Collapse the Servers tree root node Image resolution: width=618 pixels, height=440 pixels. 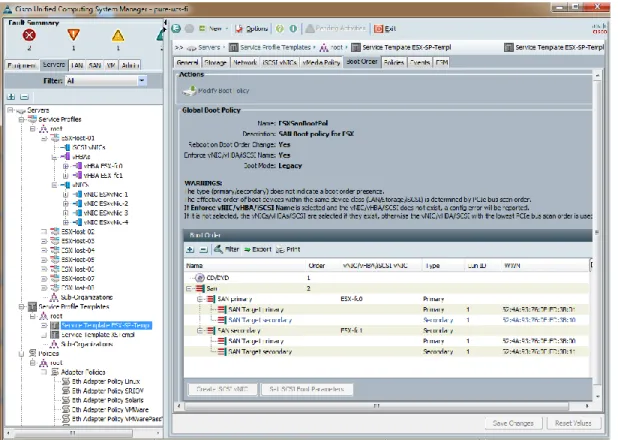point(11,110)
